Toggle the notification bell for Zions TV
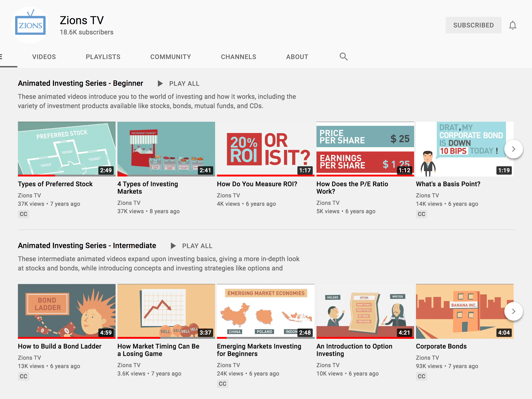Screen dimensions: 532x399 [x=512, y=25]
